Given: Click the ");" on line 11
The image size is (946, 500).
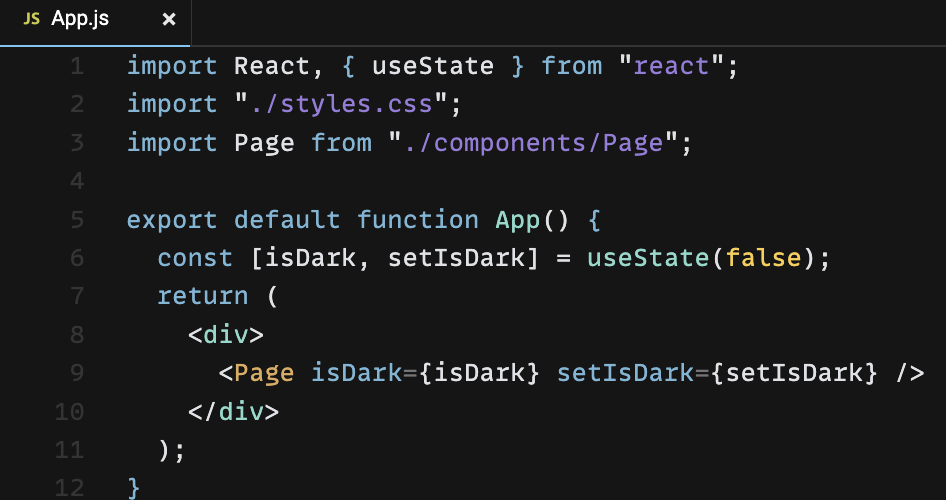Looking at the screenshot, I should point(171,451).
